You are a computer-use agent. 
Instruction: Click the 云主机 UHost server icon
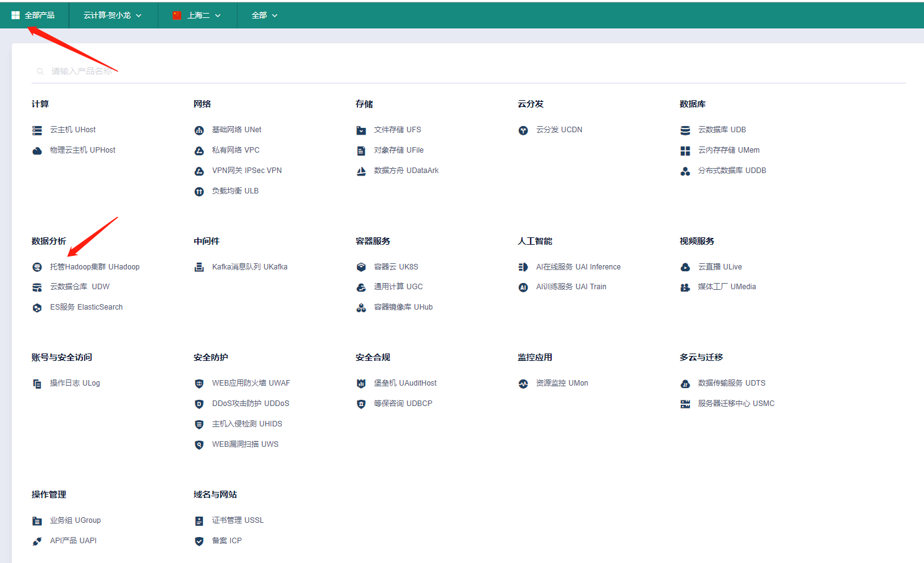click(x=37, y=130)
